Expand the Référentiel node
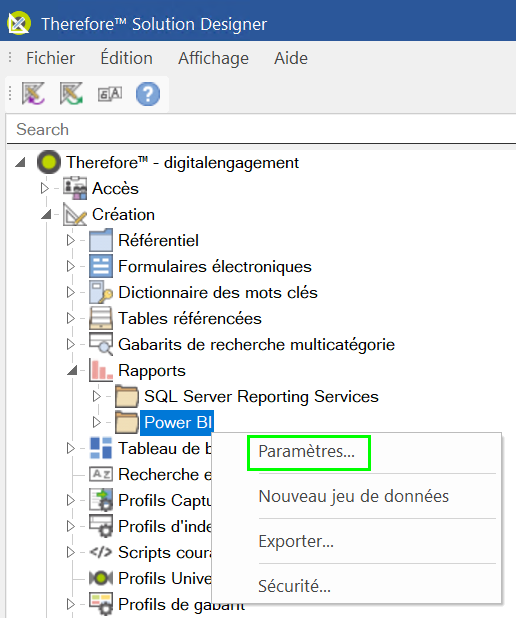The width and height of the screenshot is (516, 618). point(71,240)
